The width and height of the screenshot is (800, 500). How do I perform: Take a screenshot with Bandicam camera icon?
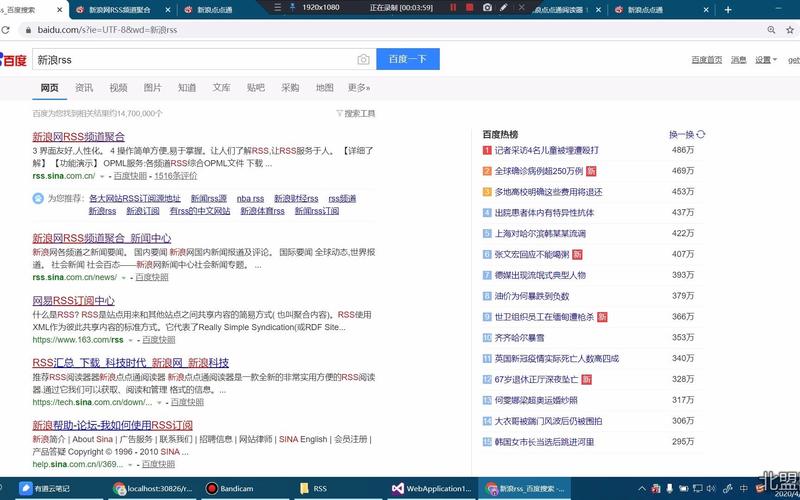pyautogui.click(x=487, y=8)
